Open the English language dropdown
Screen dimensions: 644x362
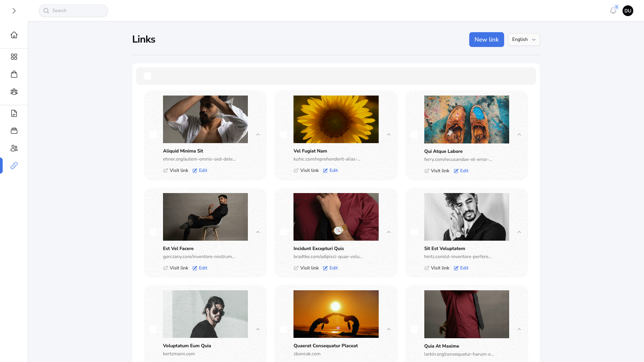pyautogui.click(x=524, y=40)
